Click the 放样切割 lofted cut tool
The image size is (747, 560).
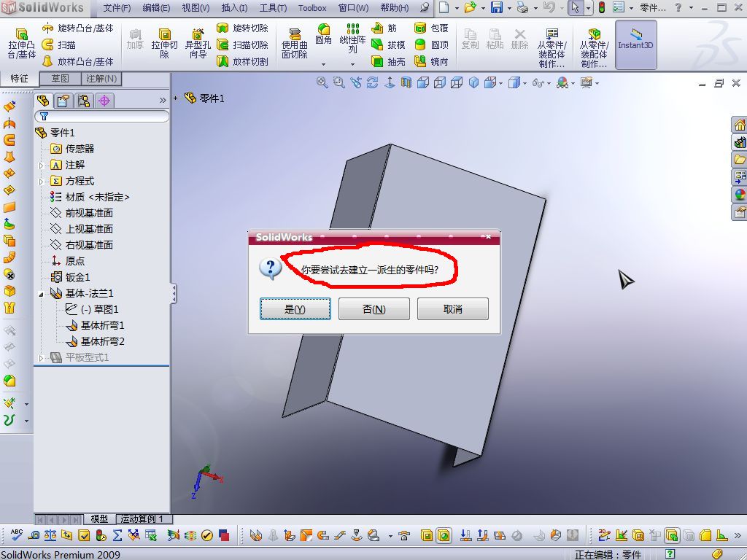(x=242, y=61)
